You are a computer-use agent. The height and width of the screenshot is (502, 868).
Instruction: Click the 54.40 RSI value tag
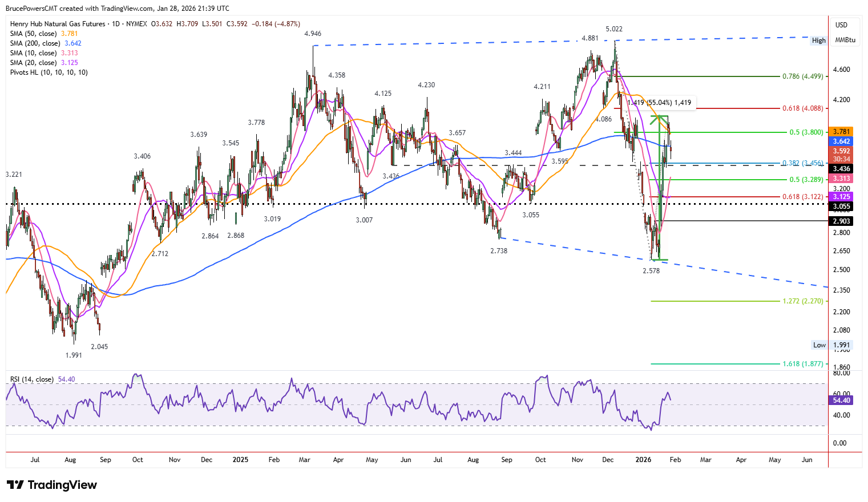point(841,400)
